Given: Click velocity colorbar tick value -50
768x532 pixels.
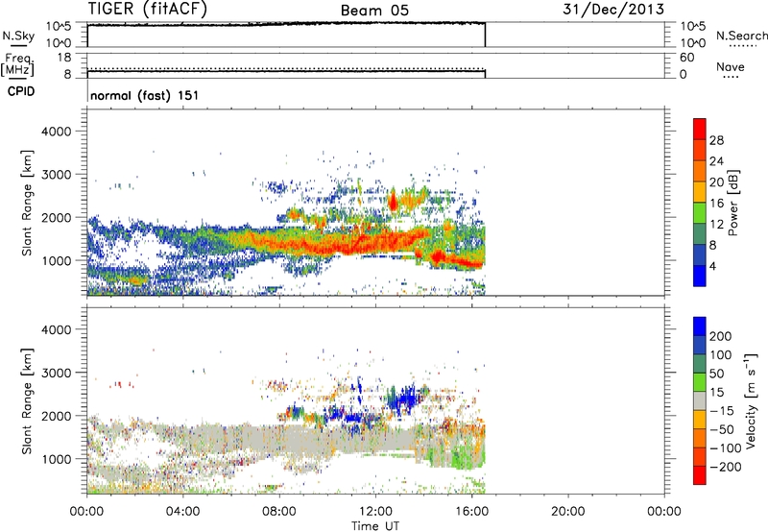Looking at the screenshot, I should tap(722, 429).
